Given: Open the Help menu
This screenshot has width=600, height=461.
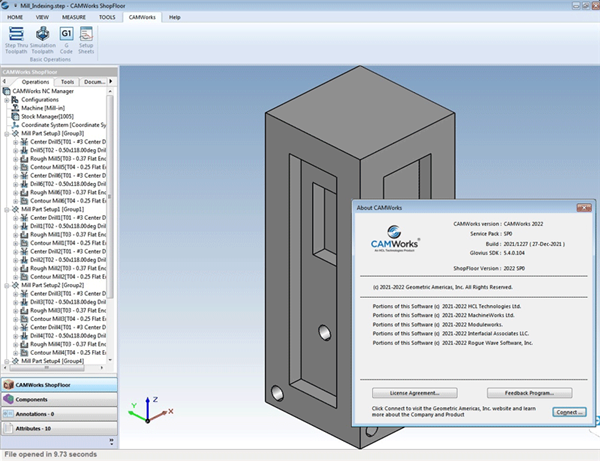Looking at the screenshot, I should point(174,17).
